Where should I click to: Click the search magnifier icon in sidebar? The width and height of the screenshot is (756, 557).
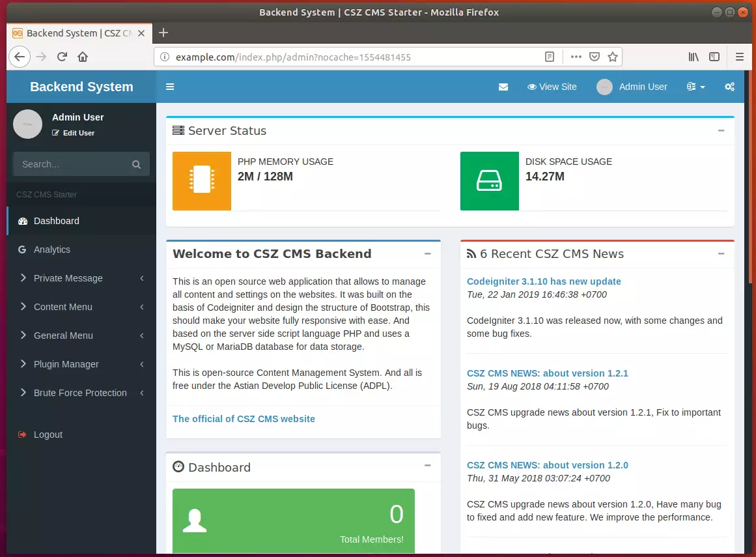pyautogui.click(x=137, y=164)
